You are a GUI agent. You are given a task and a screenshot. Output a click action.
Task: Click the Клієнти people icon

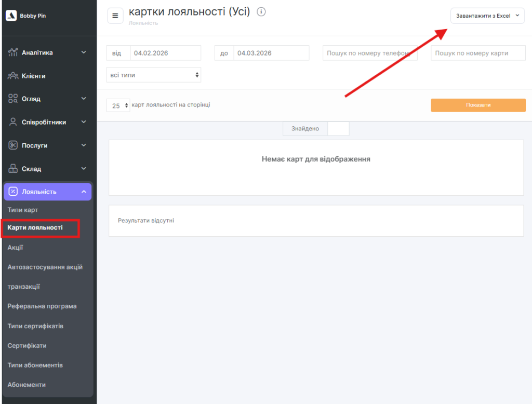(13, 76)
